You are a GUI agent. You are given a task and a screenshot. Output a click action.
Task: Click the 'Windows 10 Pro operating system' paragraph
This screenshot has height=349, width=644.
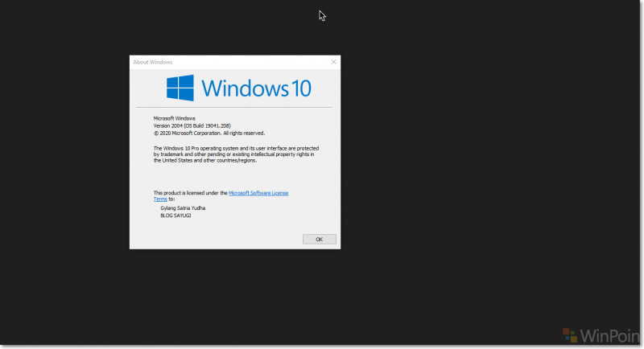coord(236,154)
